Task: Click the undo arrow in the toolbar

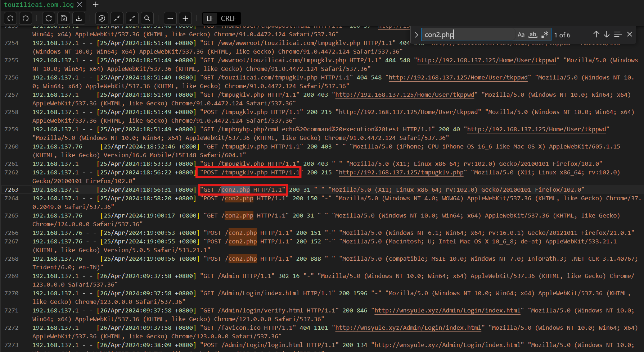Action: coord(11,18)
